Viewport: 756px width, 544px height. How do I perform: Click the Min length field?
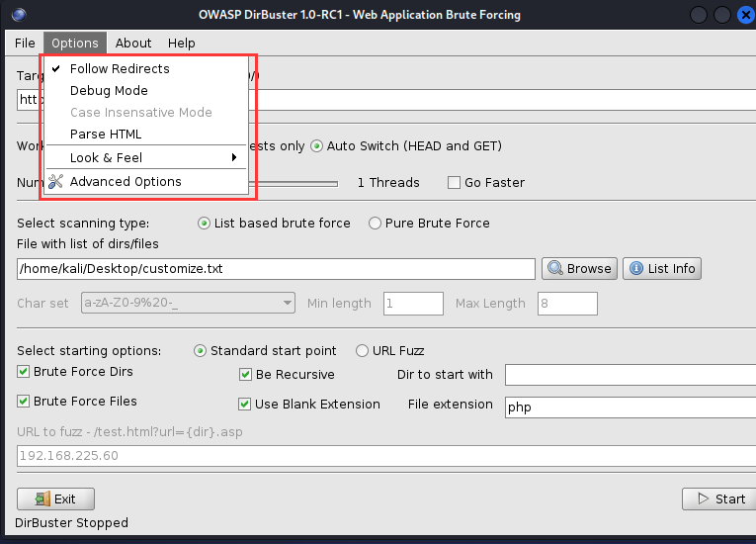(x=413, y=303)
